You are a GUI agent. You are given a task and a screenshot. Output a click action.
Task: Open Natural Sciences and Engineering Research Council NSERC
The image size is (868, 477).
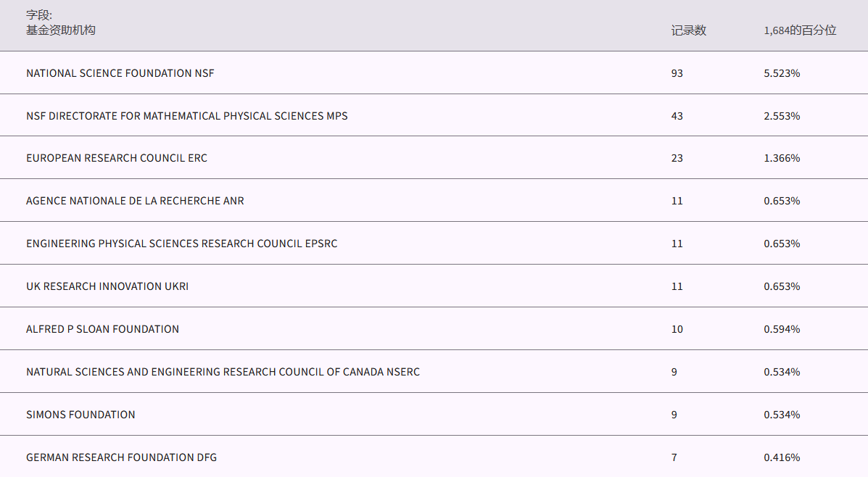click(x=223, y=372)
